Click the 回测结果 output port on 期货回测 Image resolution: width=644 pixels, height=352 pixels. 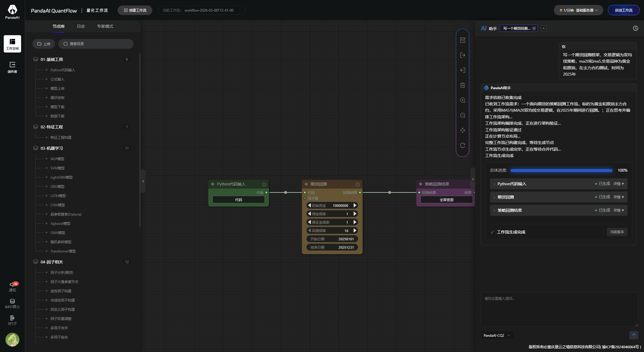[360, 192]
